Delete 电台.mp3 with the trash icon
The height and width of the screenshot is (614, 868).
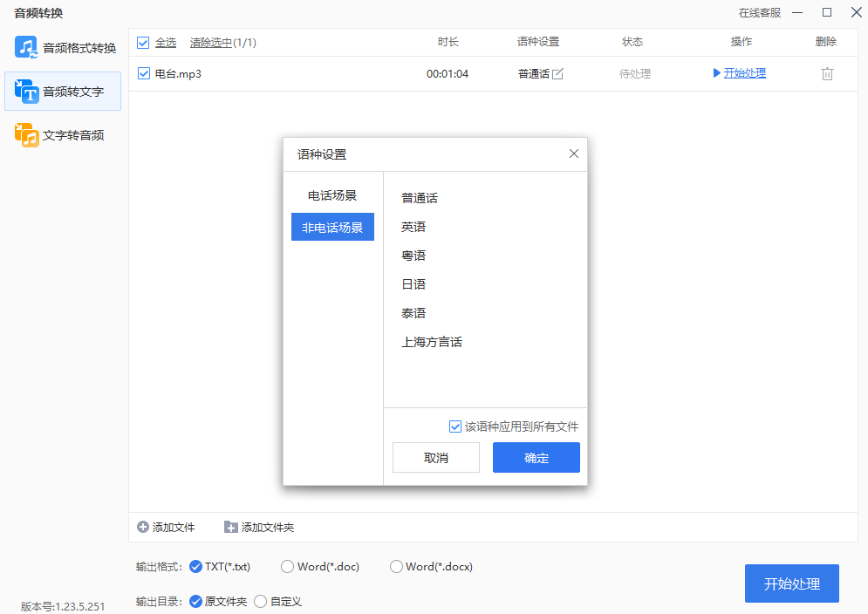(x=827, y=73)
